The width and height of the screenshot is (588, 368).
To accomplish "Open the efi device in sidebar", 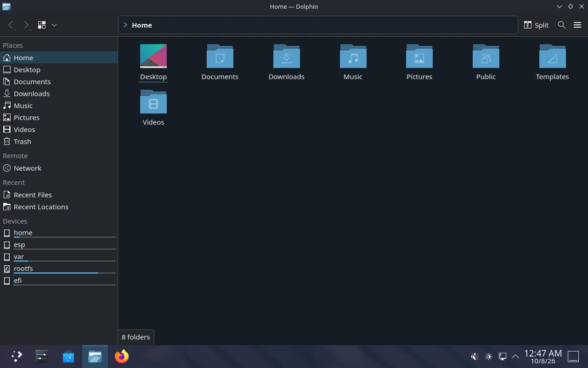I will pyautogui.click(x=59, y=281).
